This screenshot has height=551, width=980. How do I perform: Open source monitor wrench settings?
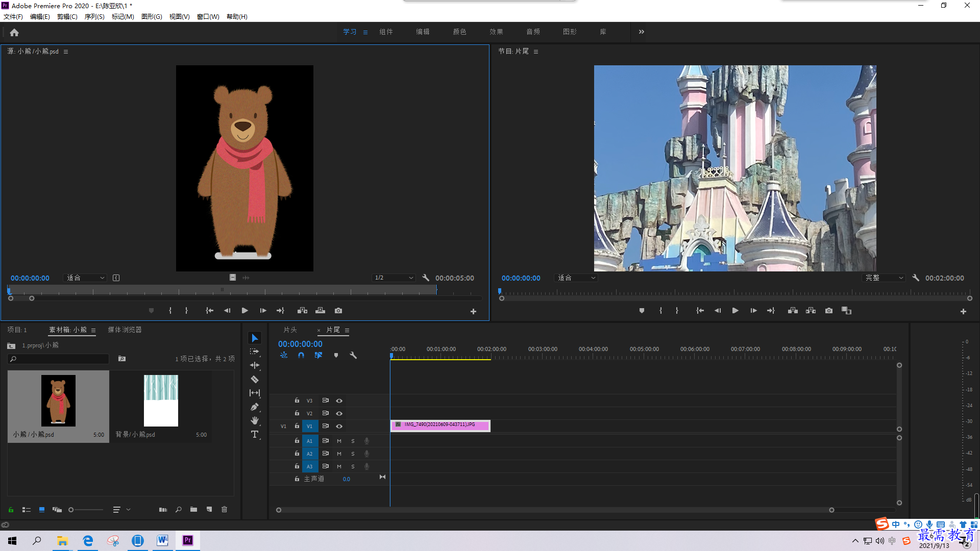click(426, 278)
